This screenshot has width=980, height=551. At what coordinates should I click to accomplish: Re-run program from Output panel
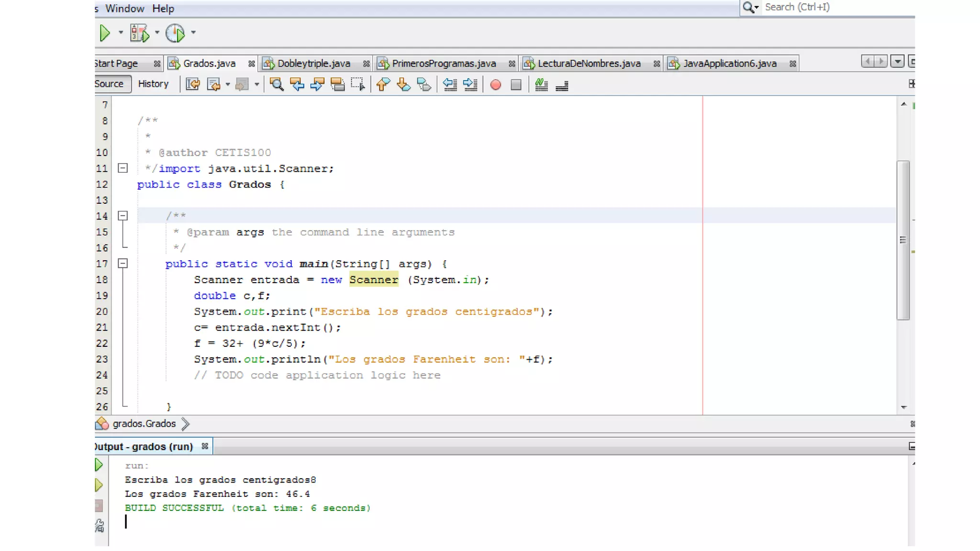click(99, 464)
